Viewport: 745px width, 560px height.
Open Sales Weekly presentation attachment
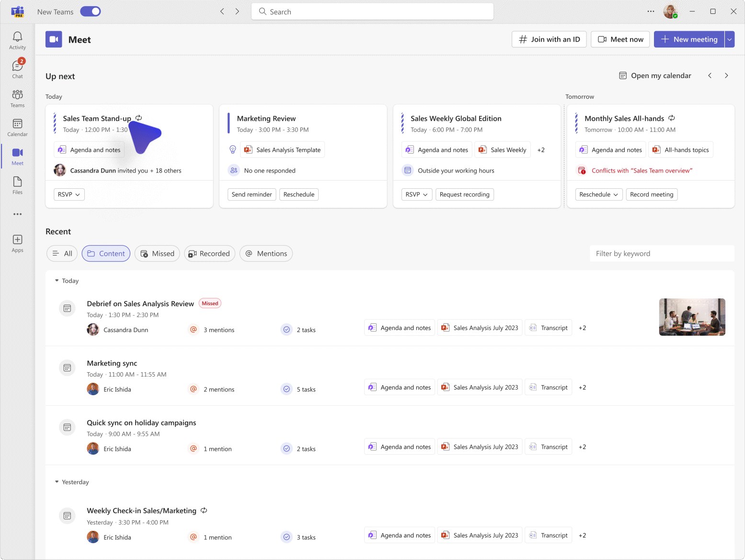[503, 149]
